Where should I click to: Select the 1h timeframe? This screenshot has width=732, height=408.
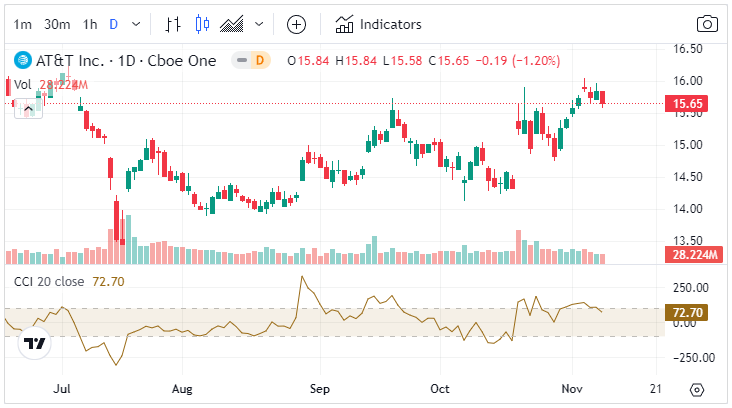[90, 24]
